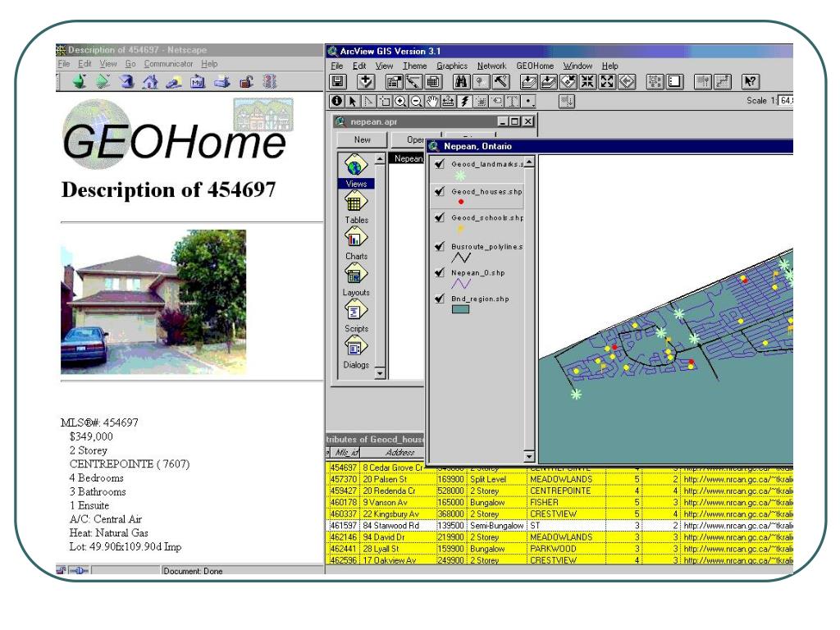Click the Netscape Search icon
The height and width of the screenshot is (630, 840).
174,81
